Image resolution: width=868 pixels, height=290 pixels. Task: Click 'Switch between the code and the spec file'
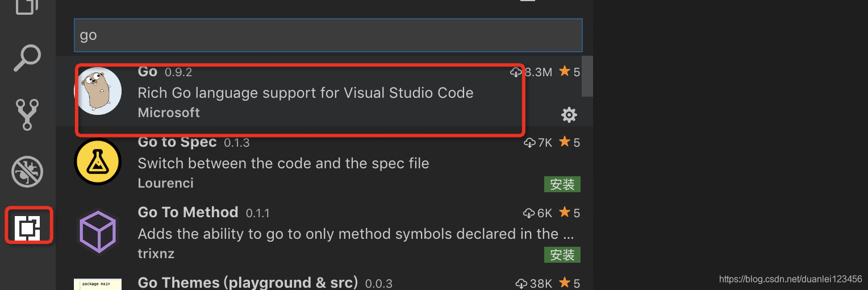coord(283,163)
